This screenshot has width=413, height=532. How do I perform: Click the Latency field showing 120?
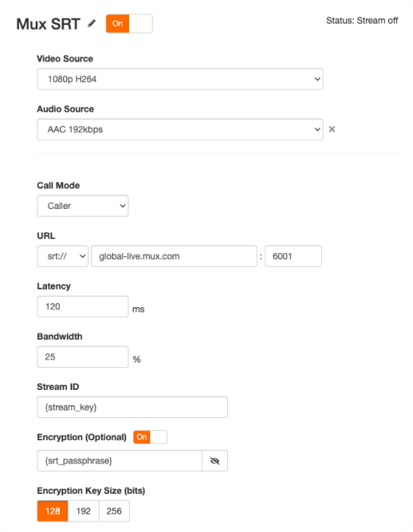click(83, 306)
